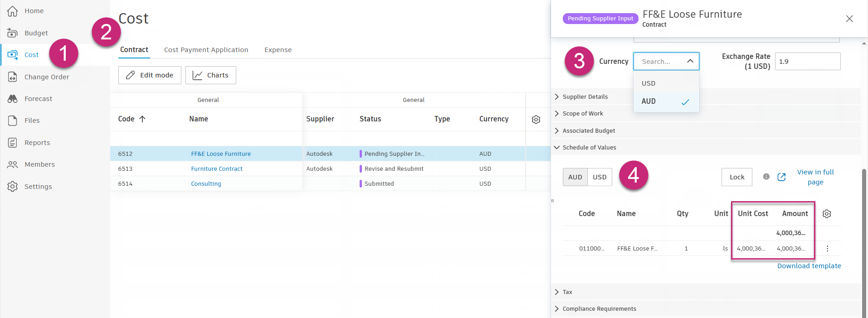Image resolution: width=868 pixels, height=318 pixels.
Task: Switch schedule values to AUD
Action: (x=575, y=177)
